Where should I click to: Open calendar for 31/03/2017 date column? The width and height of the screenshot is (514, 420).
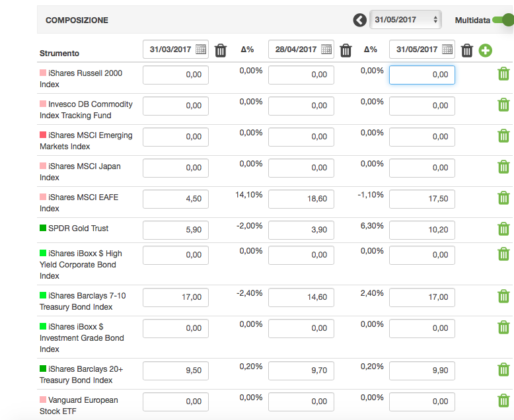click(201, 49)
